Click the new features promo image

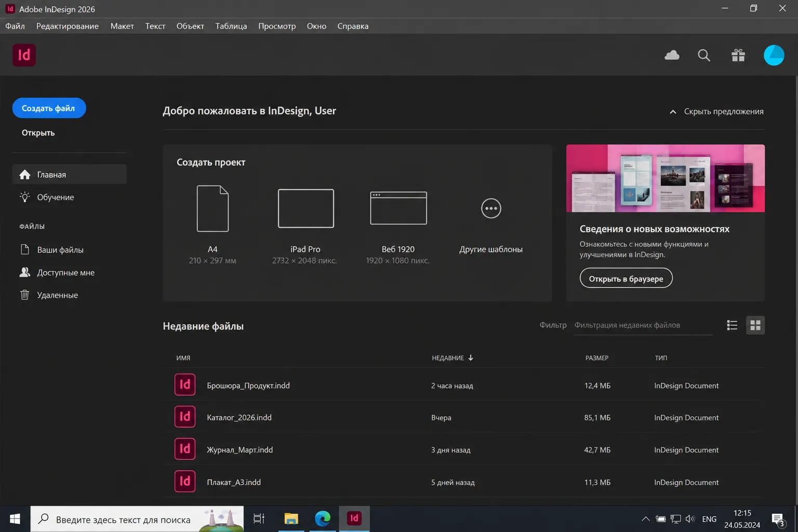point(666,178)
